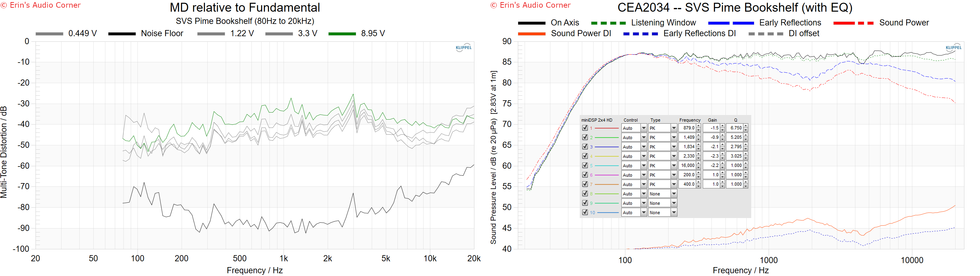This screenshot has width=980, height=276.
Task: Disable filter 6 checkbox
Action: click(585, 174)
